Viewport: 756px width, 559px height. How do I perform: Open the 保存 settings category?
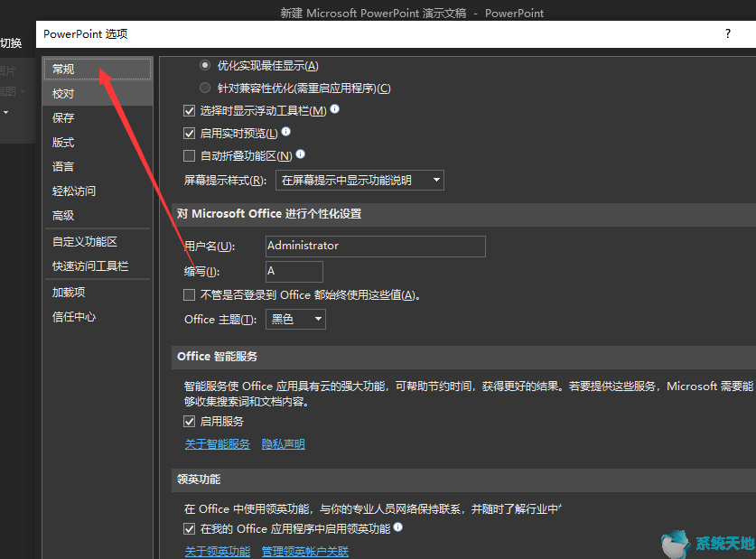(98, 118)
